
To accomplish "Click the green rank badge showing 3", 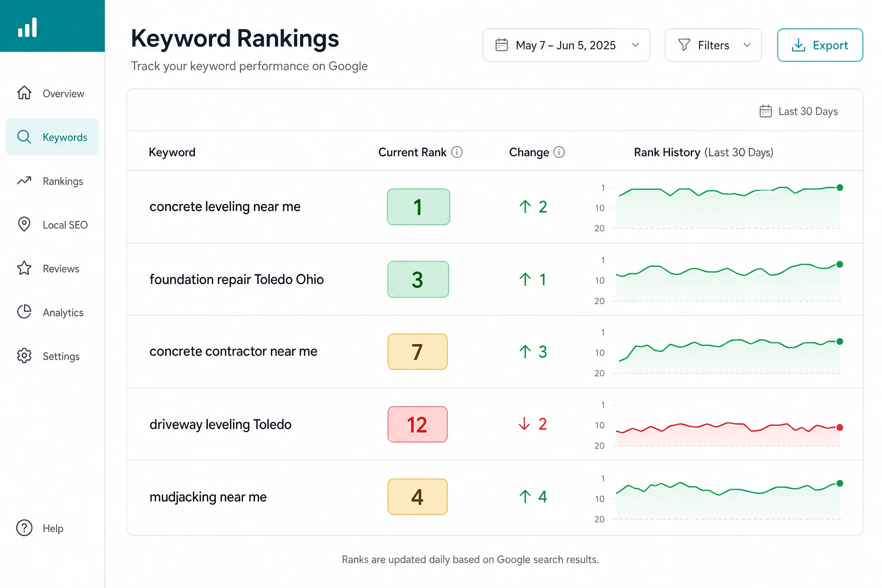I will coord(418,279).
